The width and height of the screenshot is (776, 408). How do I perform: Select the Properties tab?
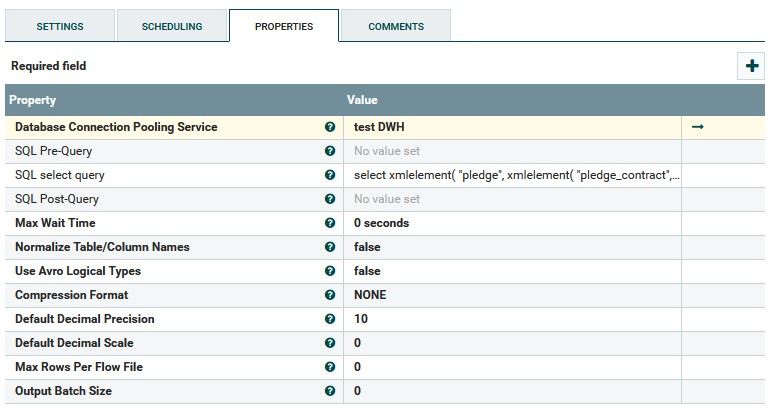[x=284, y=26]
